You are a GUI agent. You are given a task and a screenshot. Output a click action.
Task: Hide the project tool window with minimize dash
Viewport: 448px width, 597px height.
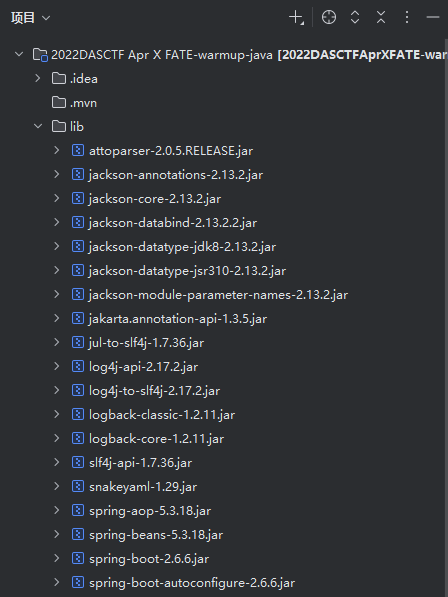click(x=433, y=18)
